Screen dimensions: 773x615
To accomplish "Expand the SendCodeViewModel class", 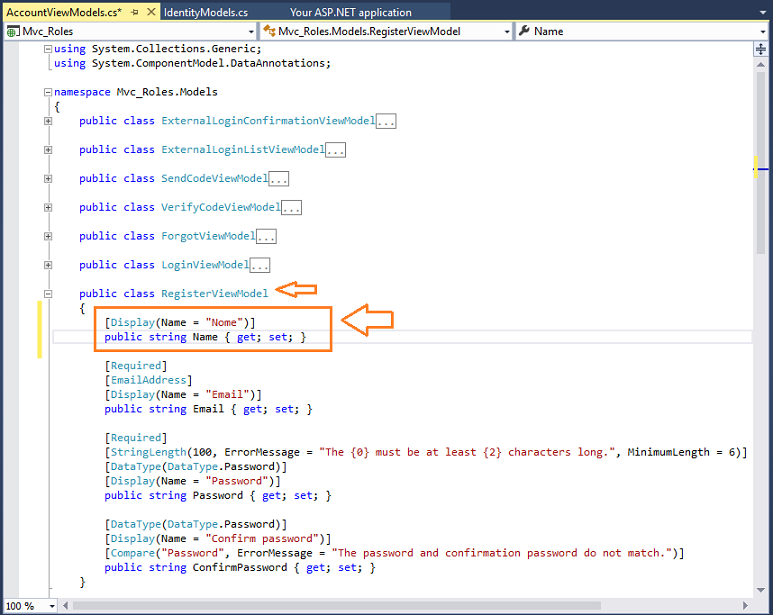I will 48,178.
